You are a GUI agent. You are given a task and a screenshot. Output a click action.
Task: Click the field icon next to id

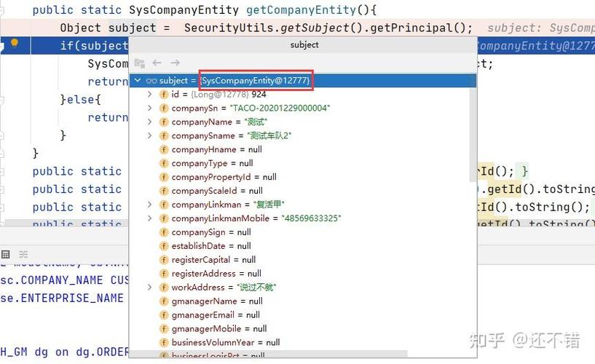[x=164, y=95]
